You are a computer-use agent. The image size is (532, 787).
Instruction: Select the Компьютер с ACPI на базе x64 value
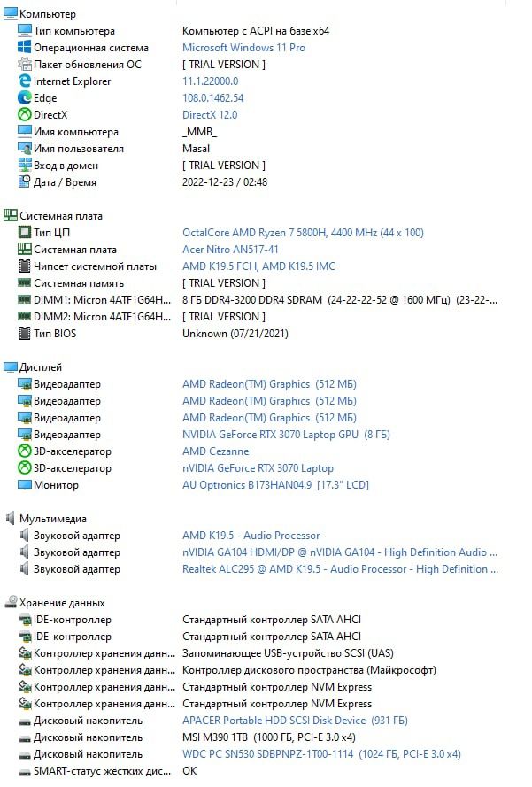tap(256, 31)
